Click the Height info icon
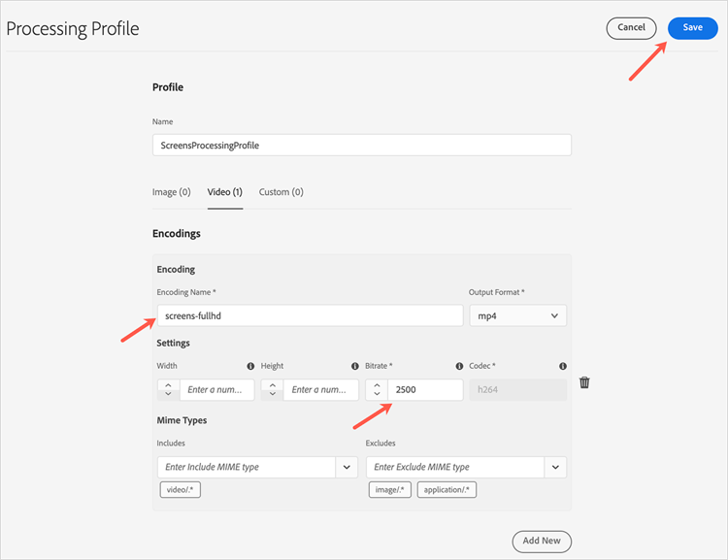The image size is (728, 560). click(354, 366)
